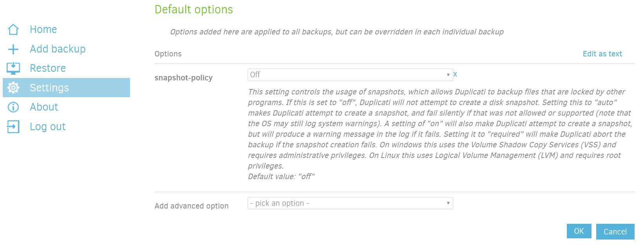Viewport: 644px width, 245px height.
Task: Remove the snapshot-policy option with the x
Action: click(x=456, y=74)
